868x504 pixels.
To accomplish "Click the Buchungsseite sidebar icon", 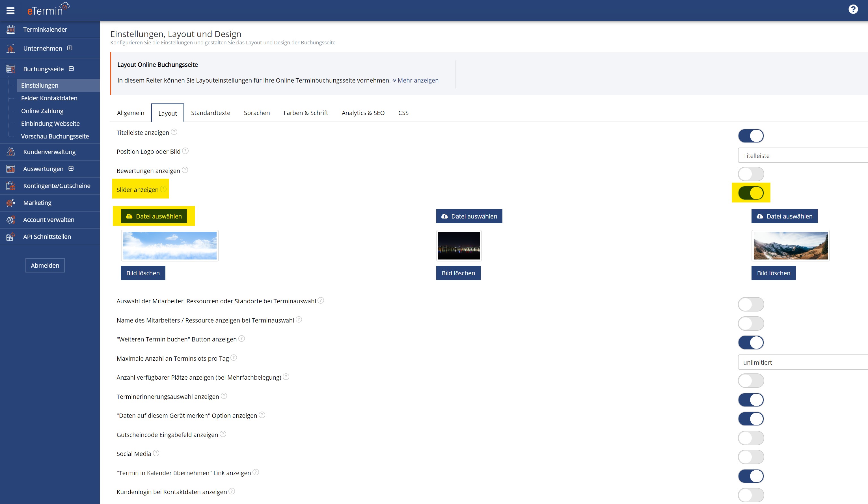I will [x=11, y=69].
